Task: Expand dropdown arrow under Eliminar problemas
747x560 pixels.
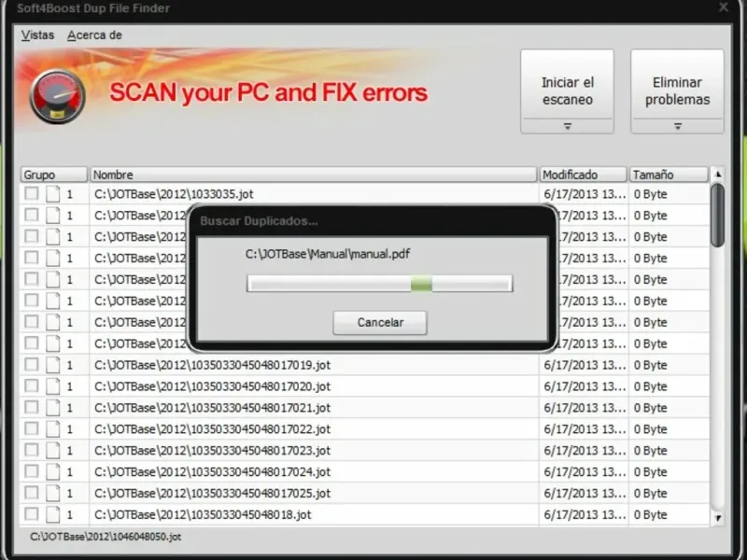Action: 678,126
